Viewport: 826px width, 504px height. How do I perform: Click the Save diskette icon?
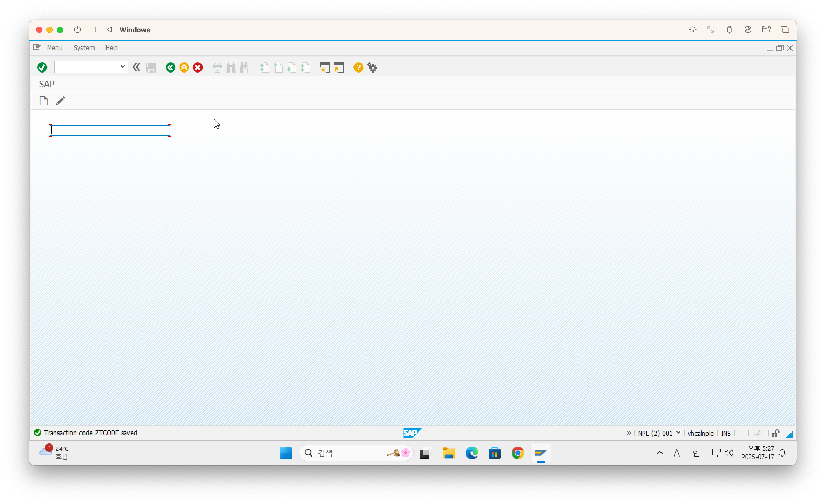coord(151,67)
